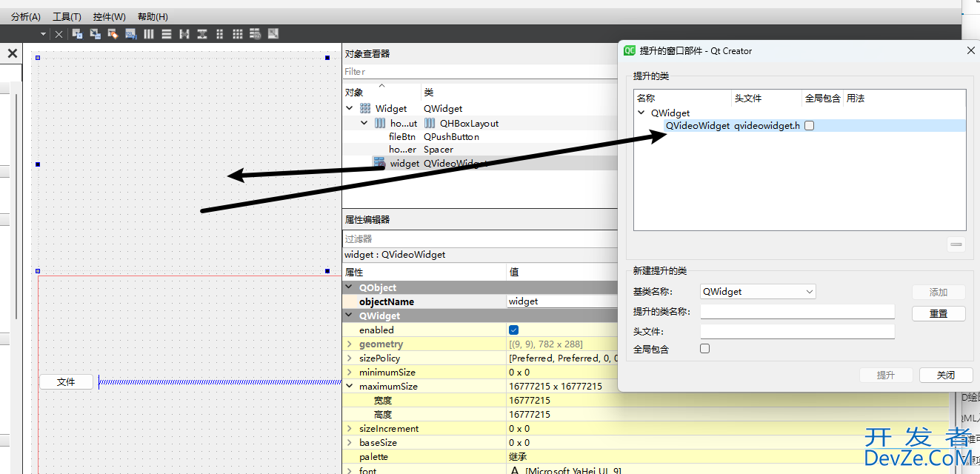This screenshot has width=980, height=474.
Task: Collapse the QWidget property group
Action: (x=350, y=316)
